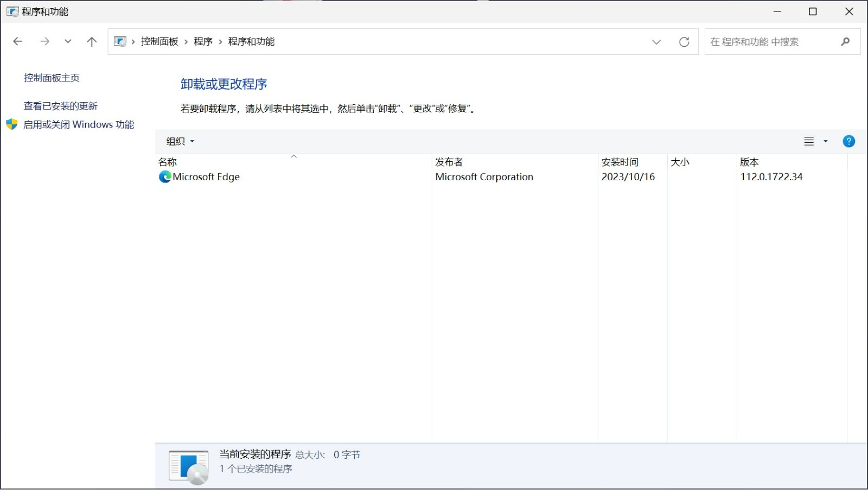Click Microsoft Corporation publisher cell

coord(484,176)
